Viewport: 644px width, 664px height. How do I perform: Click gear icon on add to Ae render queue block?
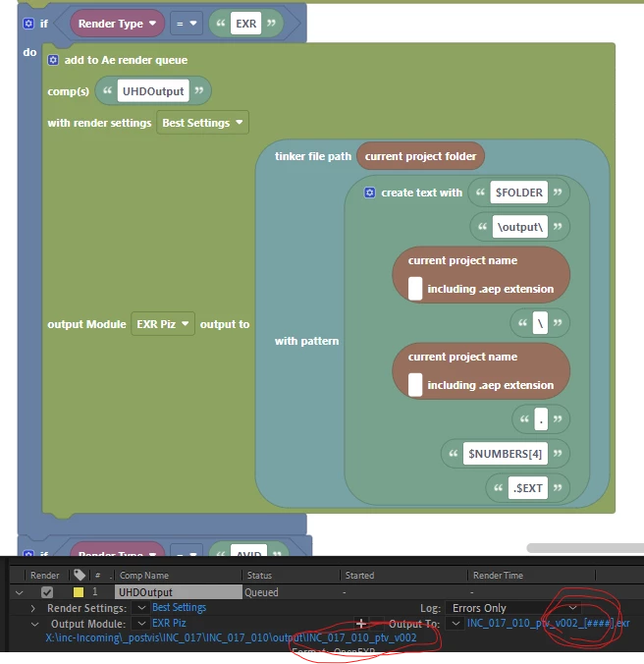pos(53,60)
